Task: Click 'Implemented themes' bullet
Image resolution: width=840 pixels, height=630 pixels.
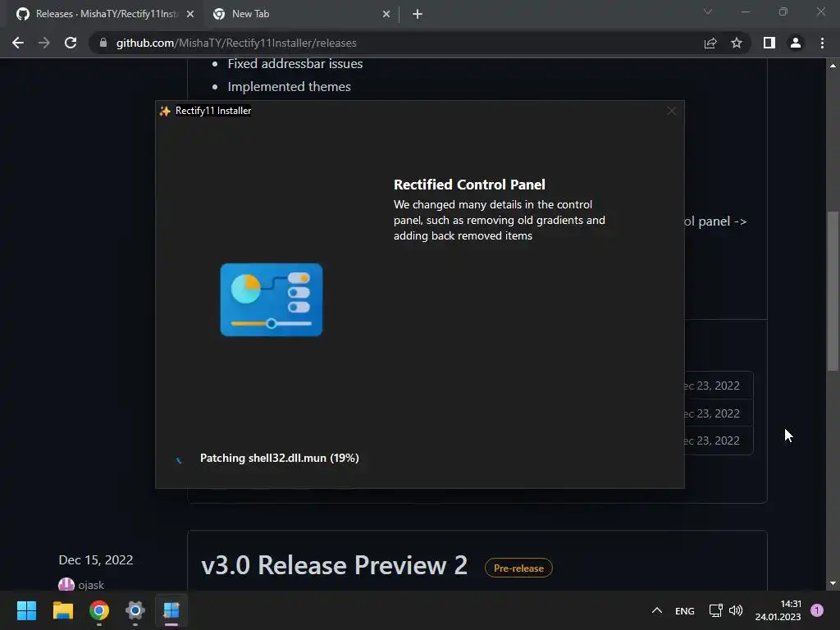Action: (290, 87)
